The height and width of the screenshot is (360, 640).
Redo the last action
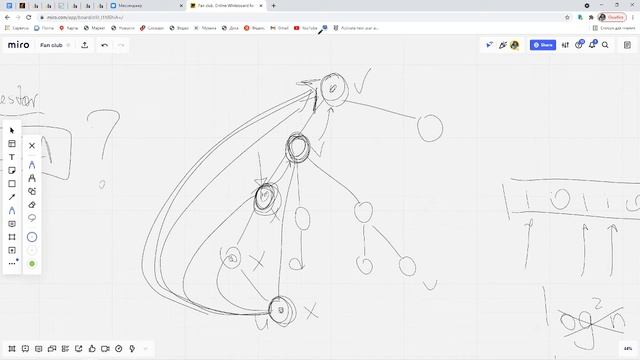pyautogui.click(x=121, y=45)
